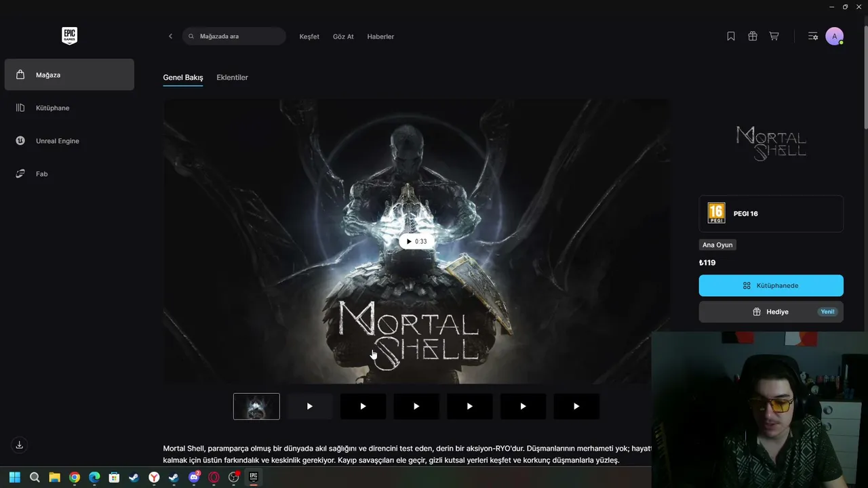Image resolution: width=868 pixels, height=488 pixels.
Task: Click the Epic Games Launcher taskbar icon
Action: tap(254, 477)
